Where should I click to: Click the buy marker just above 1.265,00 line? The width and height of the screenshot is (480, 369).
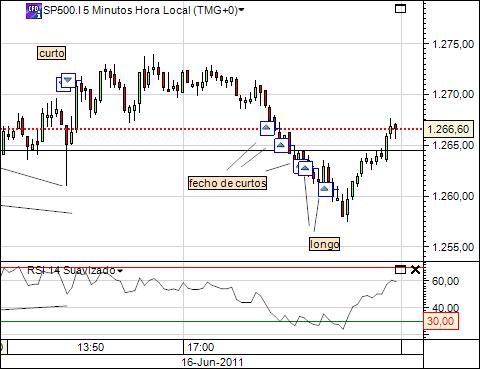pyautogui.click(x=281, y=145)
